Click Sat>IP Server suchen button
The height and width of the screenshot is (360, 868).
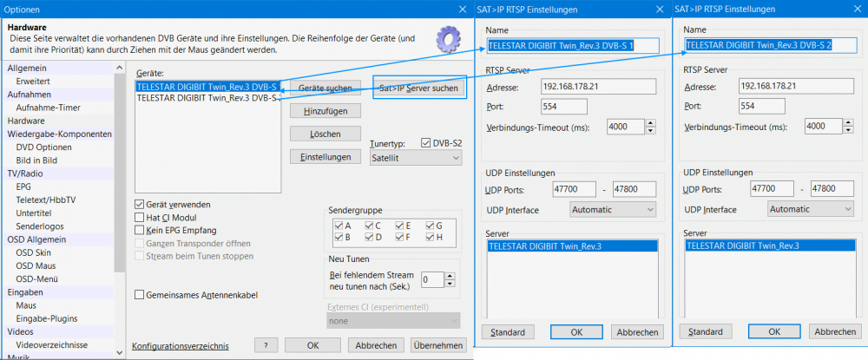pos(421,88)
